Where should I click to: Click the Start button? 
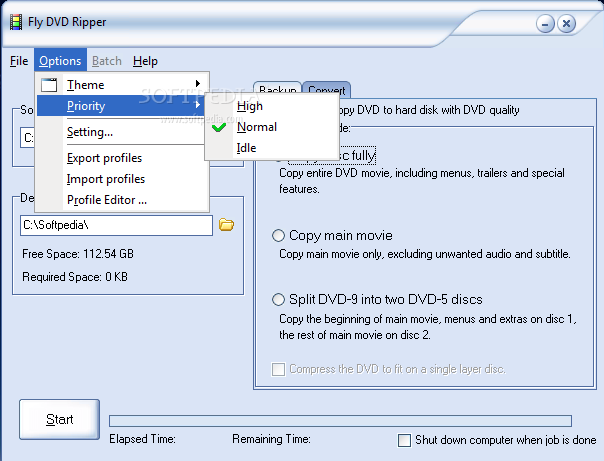[x=60, y=419]
